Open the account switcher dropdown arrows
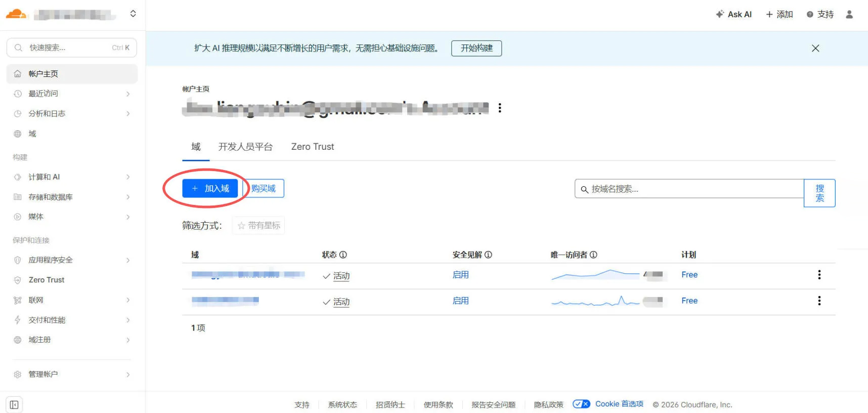 click(x=133, y=14)
